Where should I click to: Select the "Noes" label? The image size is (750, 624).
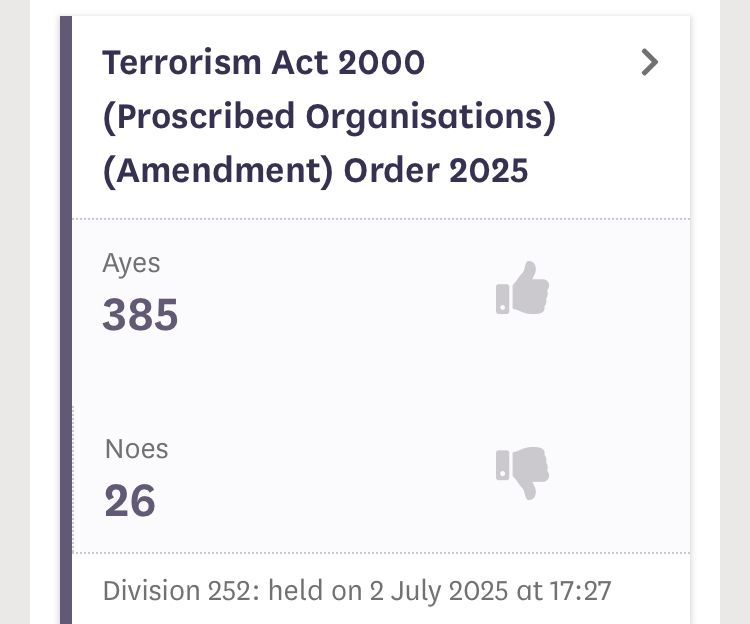[x=136, y=449]
